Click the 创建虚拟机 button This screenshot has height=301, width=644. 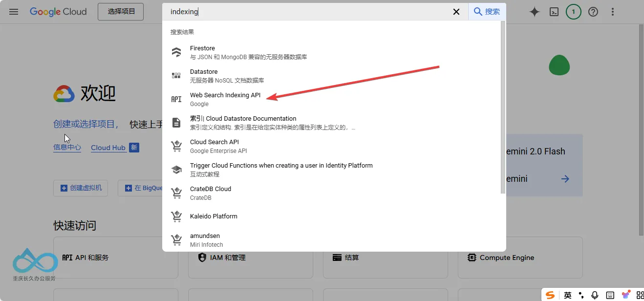point(81,188)
